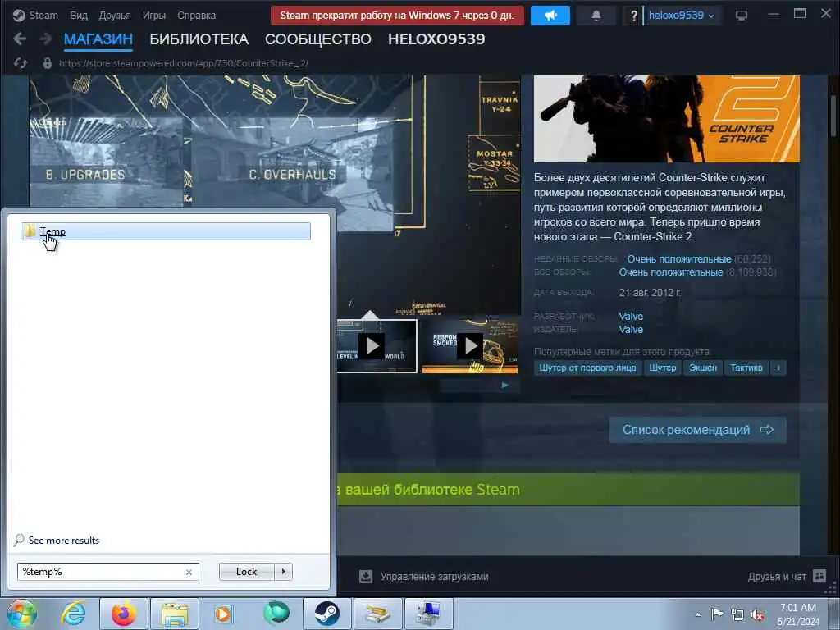Clear the %temp% search text

(189, 572)
